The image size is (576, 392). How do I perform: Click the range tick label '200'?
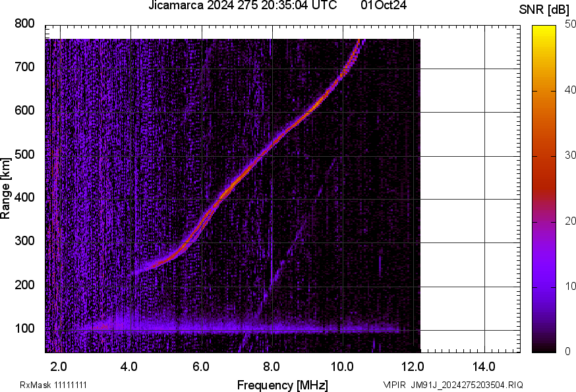pyautogui.click(x=24, y=285)
